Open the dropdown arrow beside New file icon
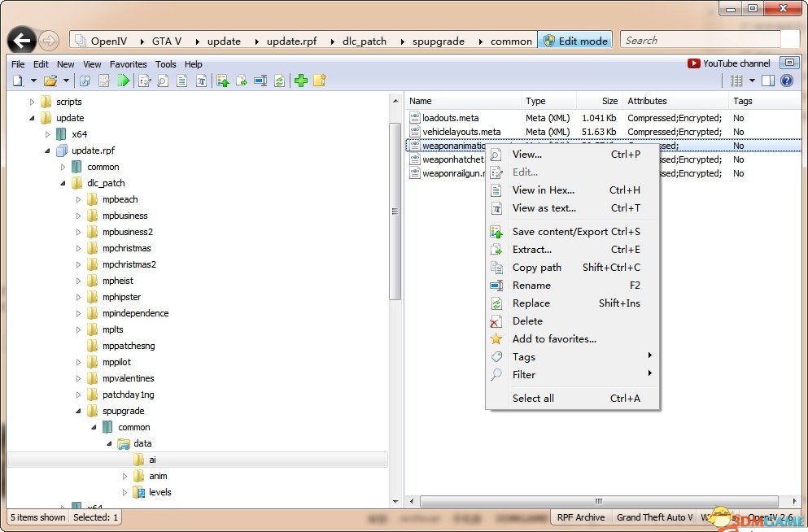Image resolution: width=808 pixels, height=532 pixels. coord(33,81)
